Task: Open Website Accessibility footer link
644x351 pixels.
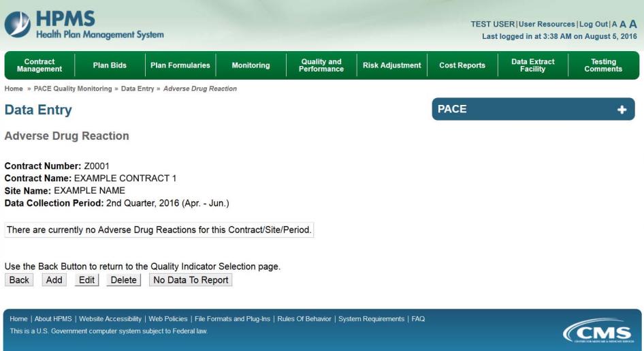Action: [x=110, y=318]
